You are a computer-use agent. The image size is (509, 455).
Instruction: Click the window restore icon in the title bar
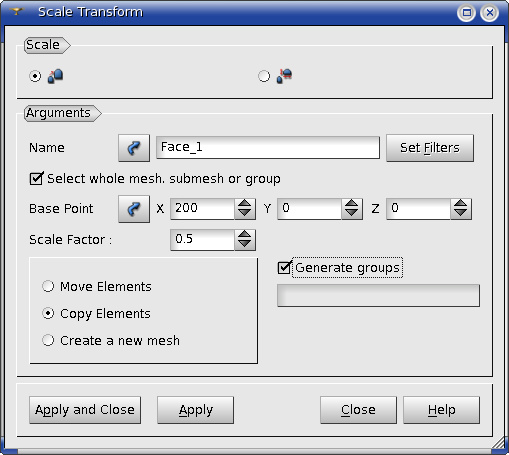[x=466, y=13]
